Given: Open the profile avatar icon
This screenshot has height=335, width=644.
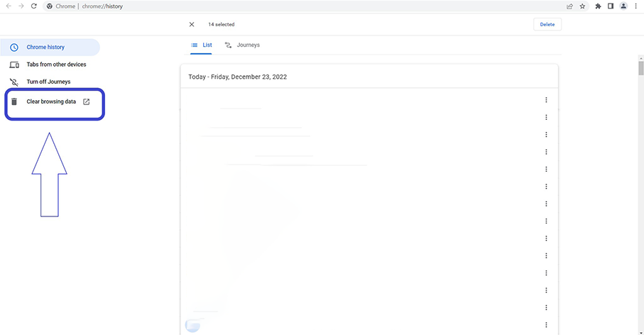Looking at the screenshot, I should [623, 6].
